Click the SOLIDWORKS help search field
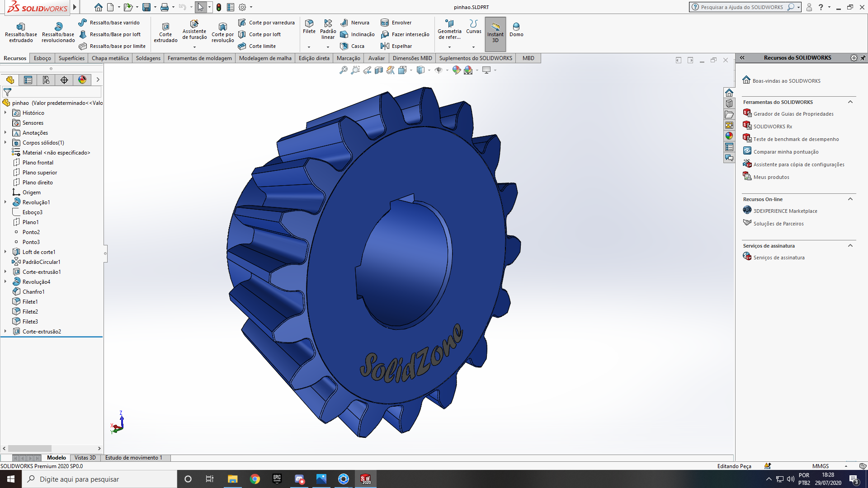 (x=741, y=7)
